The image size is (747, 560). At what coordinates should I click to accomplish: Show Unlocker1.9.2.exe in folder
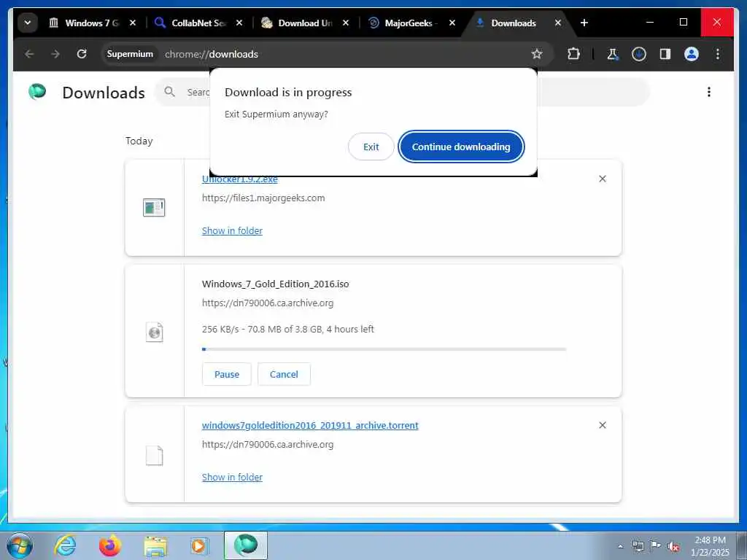(232, 230)
